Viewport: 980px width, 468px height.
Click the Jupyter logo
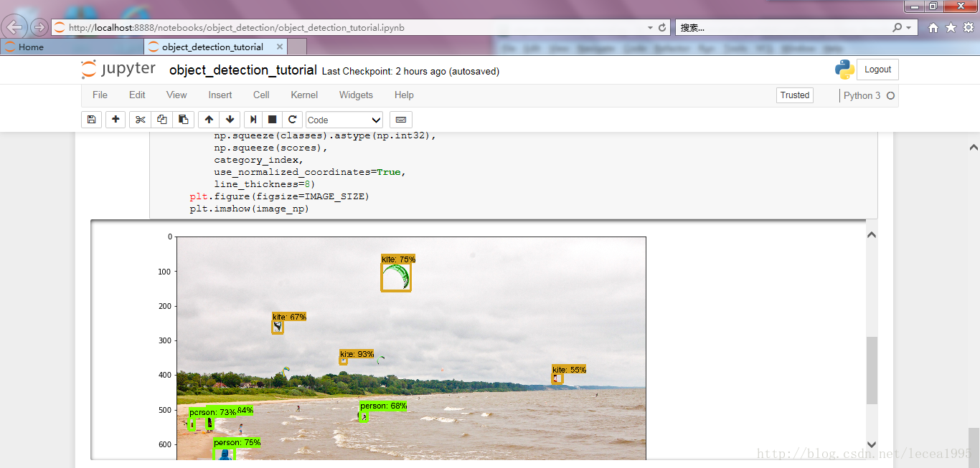pyautogui.click(x=118, y=70)
